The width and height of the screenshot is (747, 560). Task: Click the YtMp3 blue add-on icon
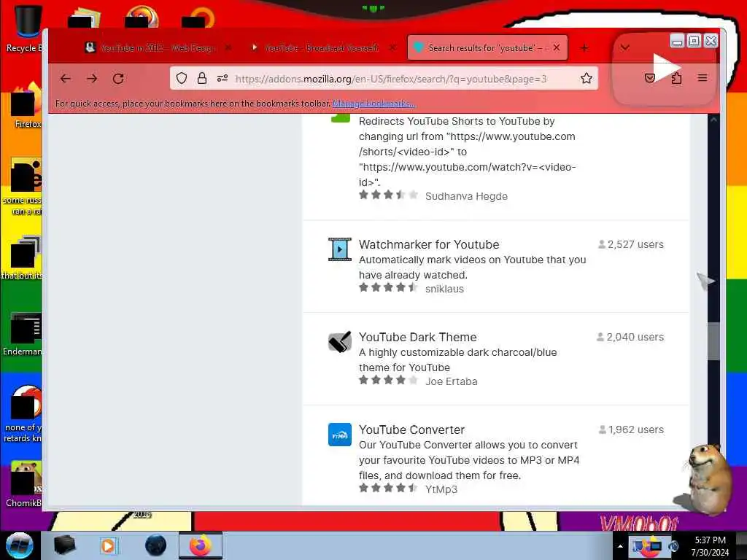[x=340, y=435]
